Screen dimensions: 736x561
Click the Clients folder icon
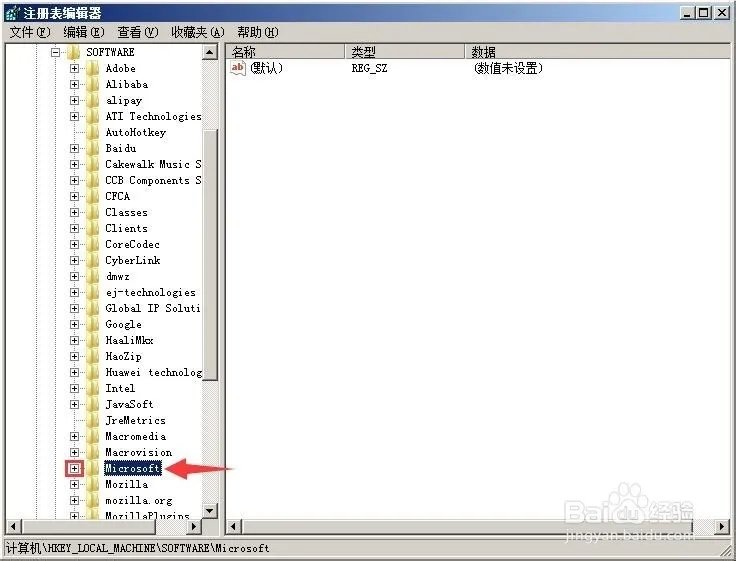point(93,228)
